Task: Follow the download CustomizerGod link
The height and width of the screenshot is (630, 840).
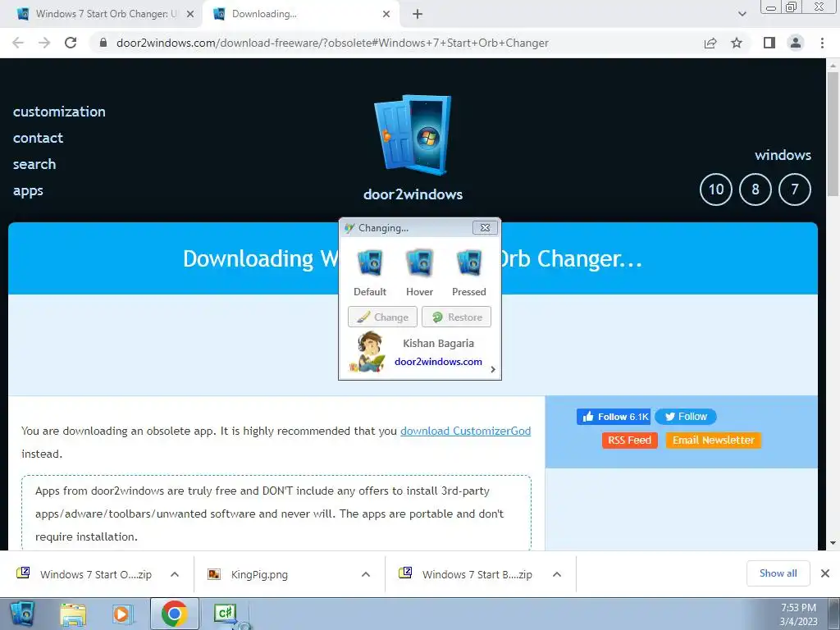Action: point(466,431)
